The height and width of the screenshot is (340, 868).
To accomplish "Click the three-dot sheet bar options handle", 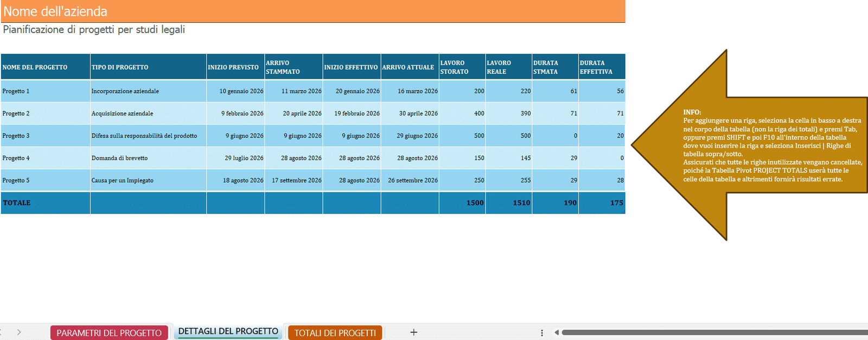I will coord(541,332).
